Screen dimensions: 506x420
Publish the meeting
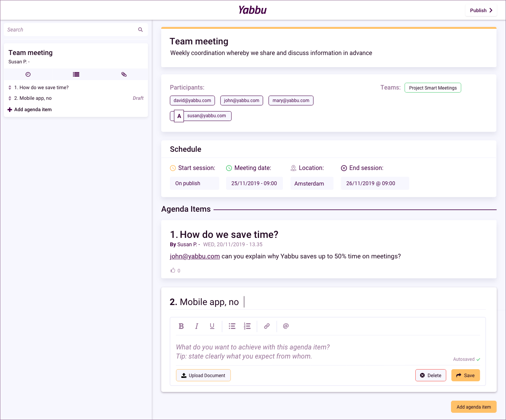[481, 10]
